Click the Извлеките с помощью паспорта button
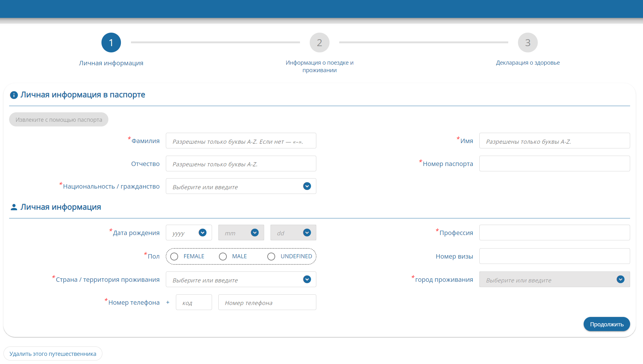The height and width of the screenshot is (364, 643). click(58, 119)
